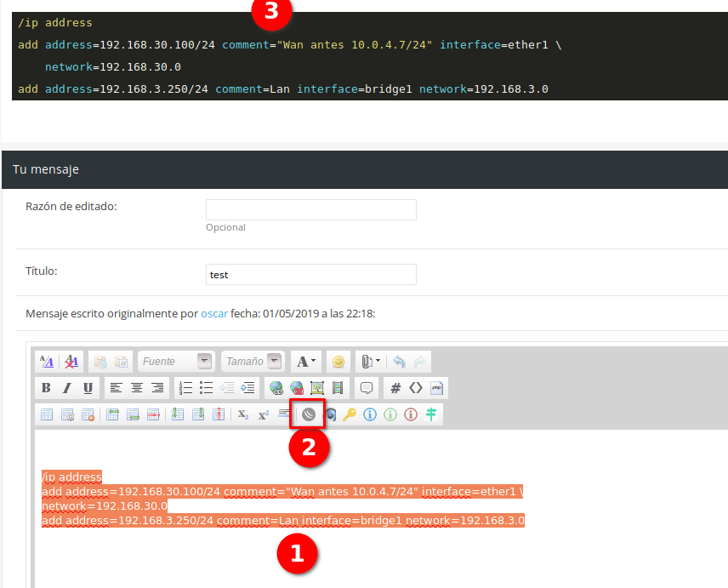
Task: Click the Título input field
Action: pos(311,274)
